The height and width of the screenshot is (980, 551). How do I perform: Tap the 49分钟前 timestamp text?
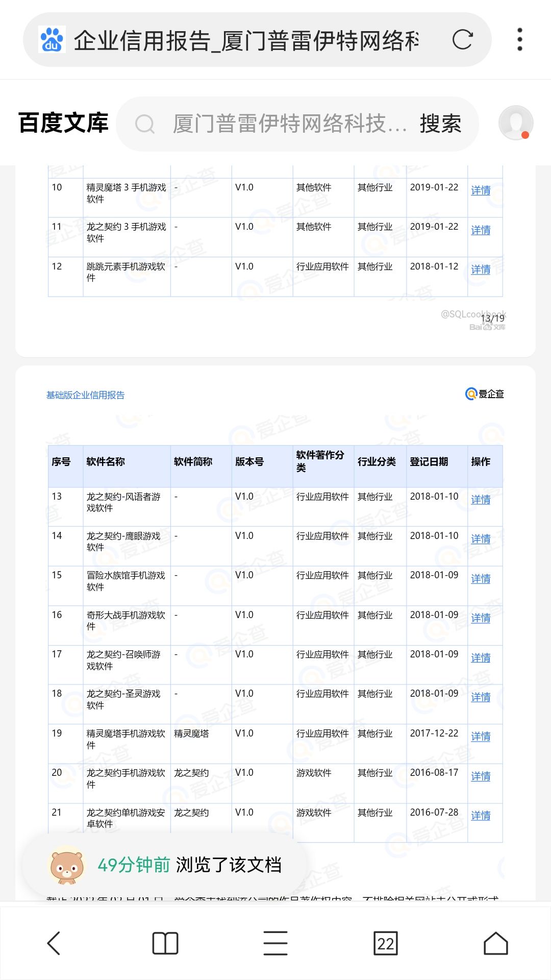[134, 865]
